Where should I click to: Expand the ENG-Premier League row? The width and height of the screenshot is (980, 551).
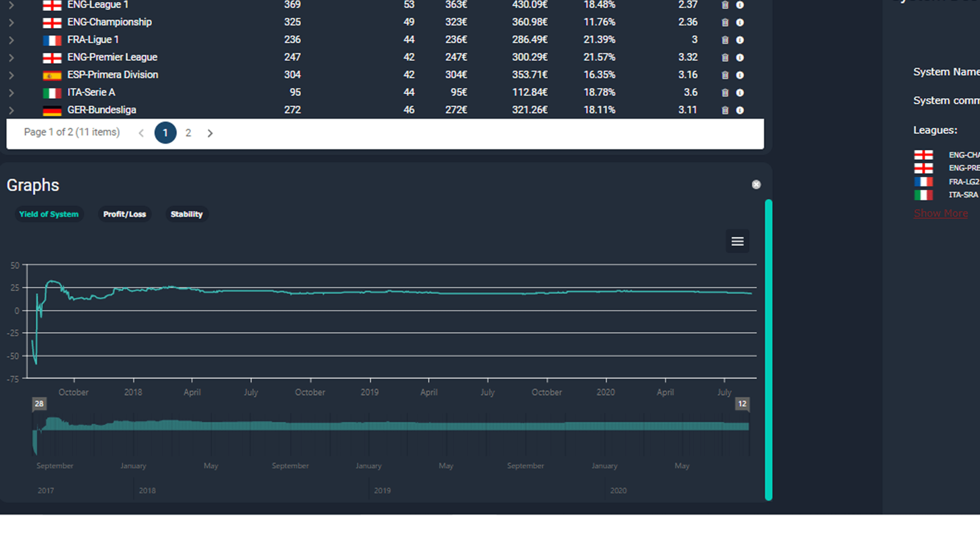(11, 57)
